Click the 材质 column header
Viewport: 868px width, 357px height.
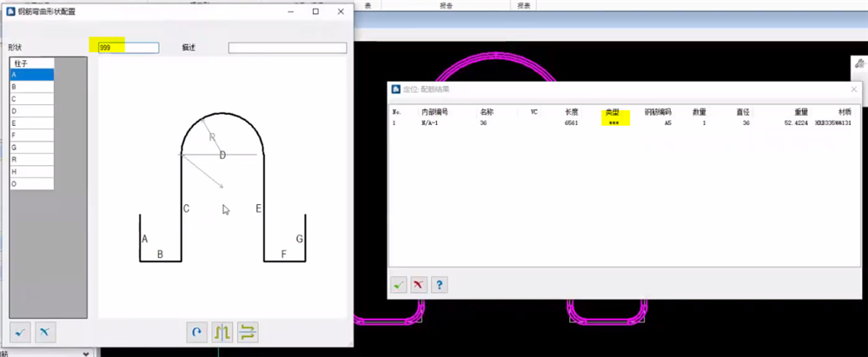[x=845, y=112]
